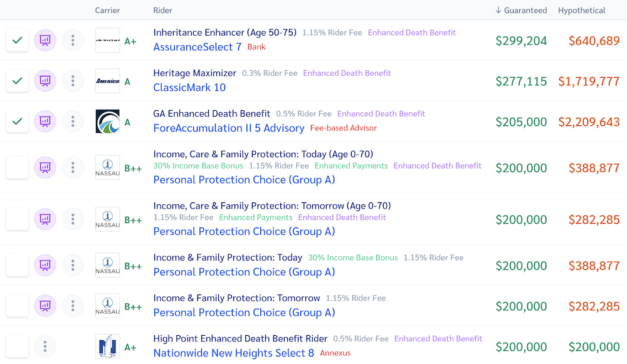Open presentation icon for AssuranceSelect 7 row
This screenshot has width=627, height=364.
tap(45, 41)
